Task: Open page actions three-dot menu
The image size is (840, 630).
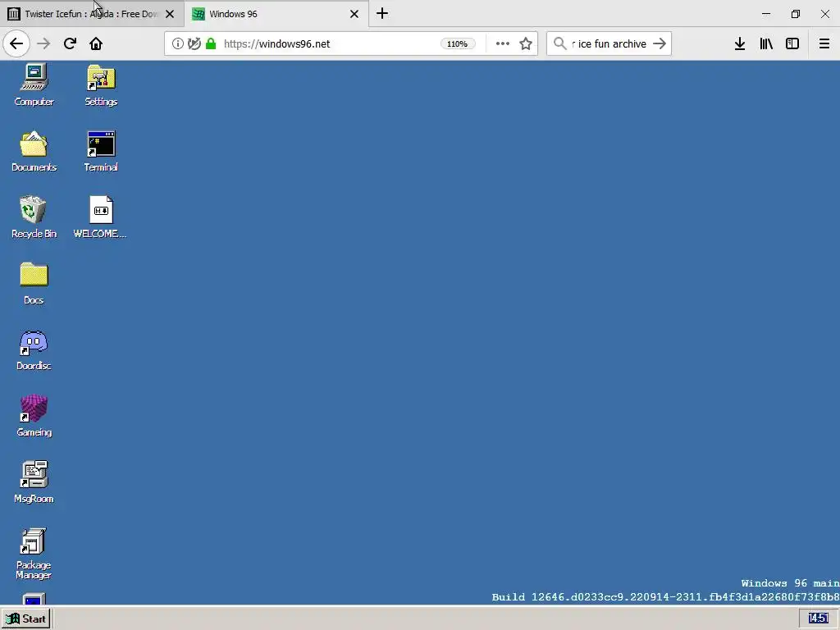Action: (503, 43)
